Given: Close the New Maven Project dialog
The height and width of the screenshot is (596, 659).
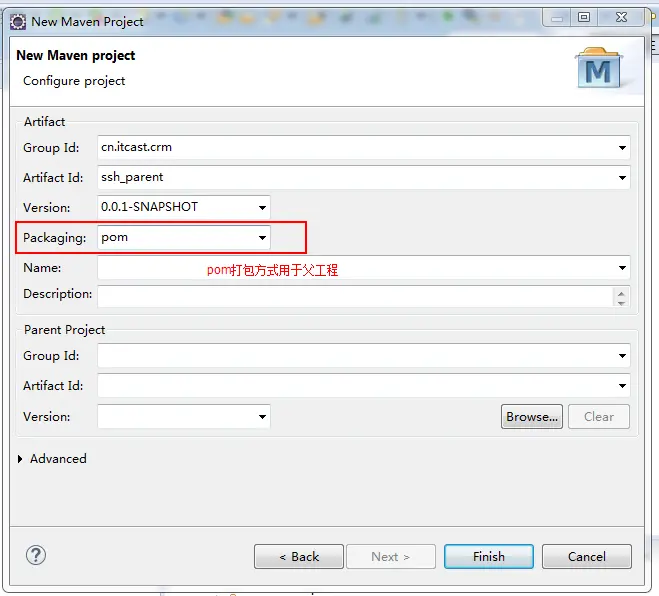Looking at the screenshot, I should pyautogui.click(x=621, y=18).
